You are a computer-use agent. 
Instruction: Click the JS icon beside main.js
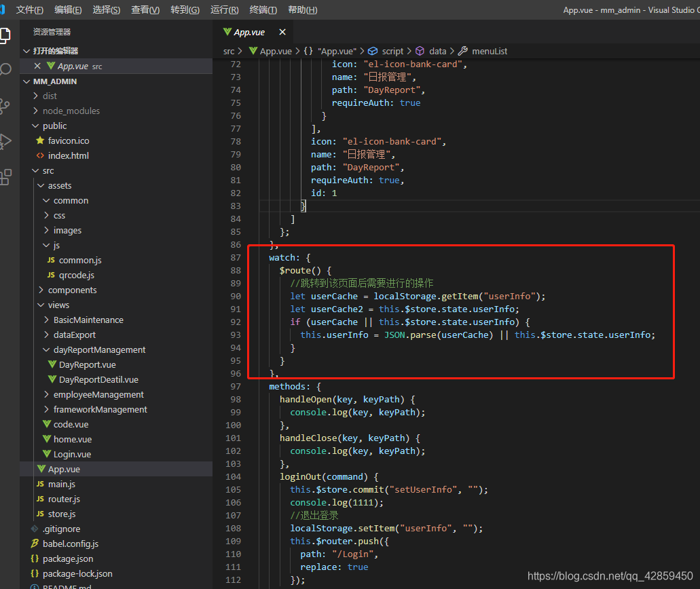tap(40, 484)
